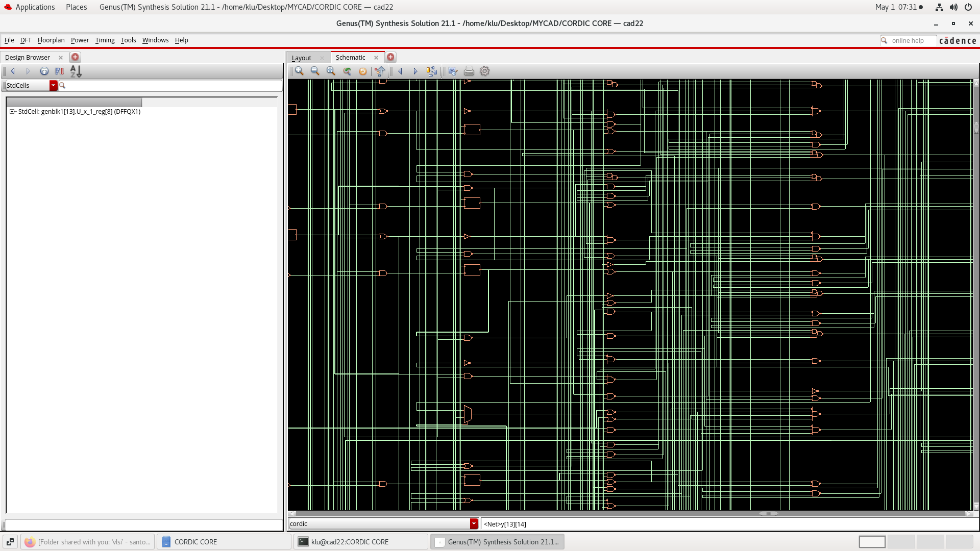Click the zoom to fit icon

tap(331, 71)
